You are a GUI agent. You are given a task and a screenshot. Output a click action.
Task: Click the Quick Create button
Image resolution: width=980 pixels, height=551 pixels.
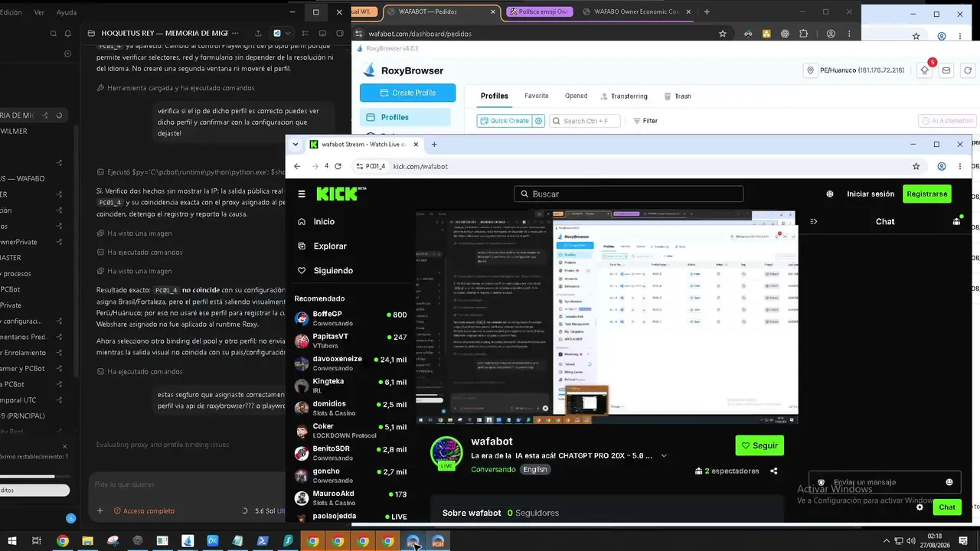tap(505, 121)
